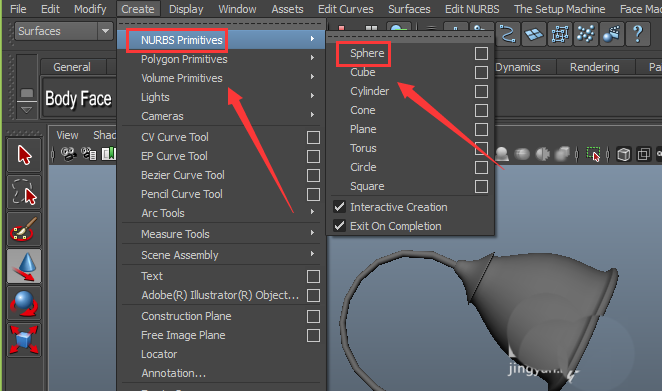Choose the Paint Selection brush tool
The image size is (662, 391).
24,229
